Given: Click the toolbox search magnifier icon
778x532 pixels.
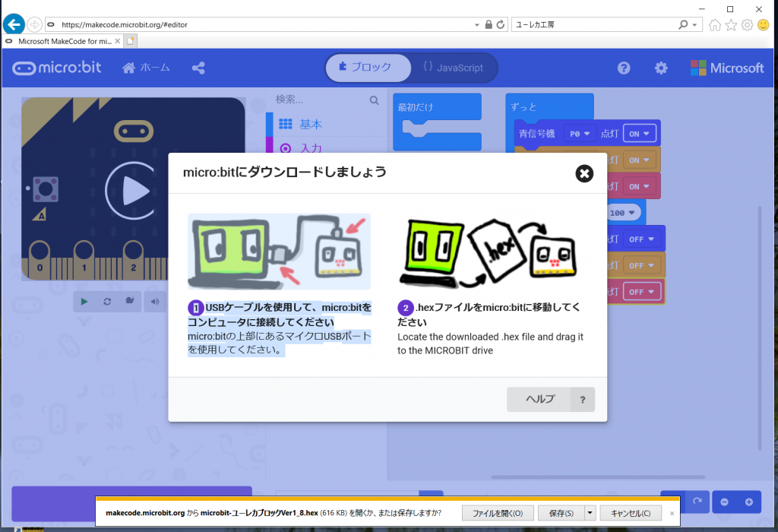Looking at the screenshot, I should (374, 100).
